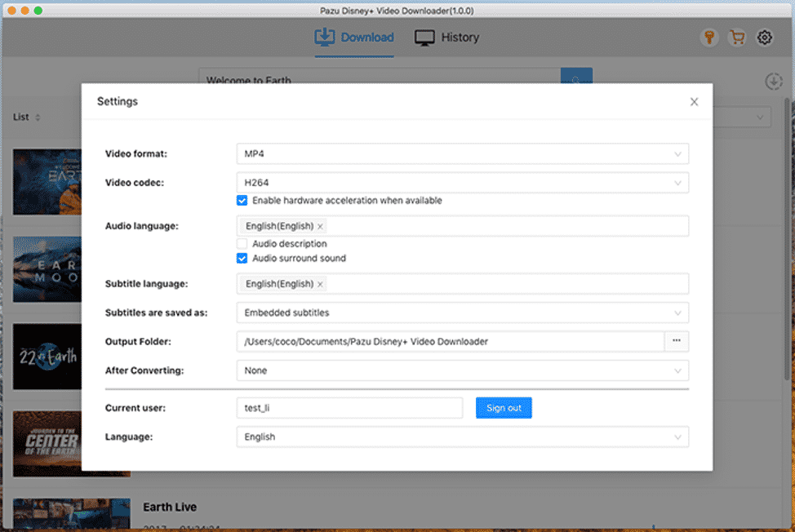Uncheck Audio surround sound
Screen dimensions: 795x532
(x=242, y=258)
